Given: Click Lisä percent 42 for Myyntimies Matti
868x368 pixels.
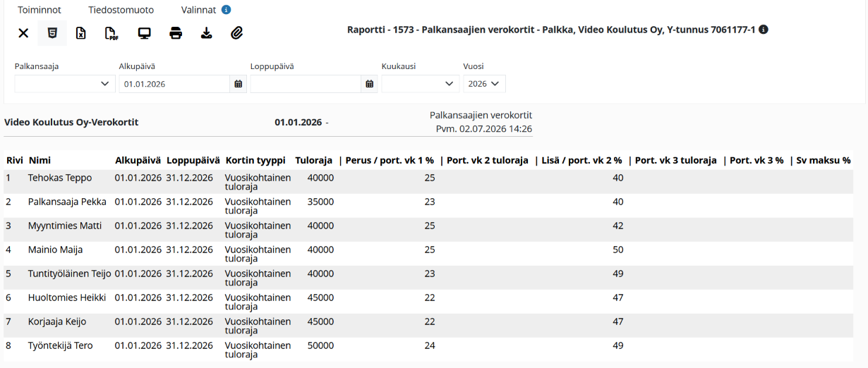Looking at the screenshot, I should pyautogui.click(x=618, y=226).
